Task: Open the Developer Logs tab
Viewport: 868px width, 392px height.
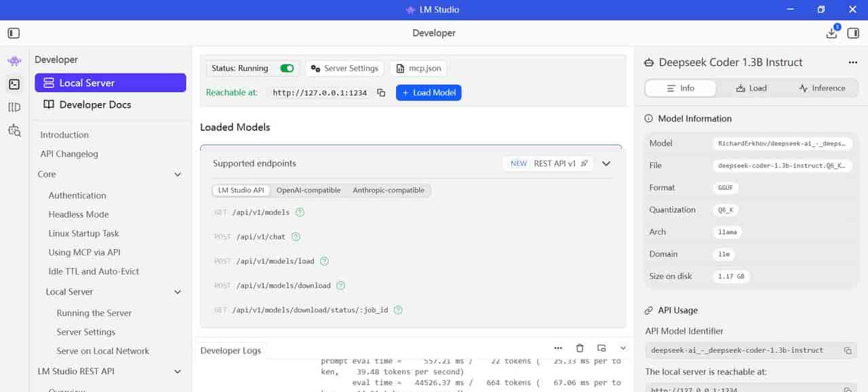Action: [x=231, y=351]
